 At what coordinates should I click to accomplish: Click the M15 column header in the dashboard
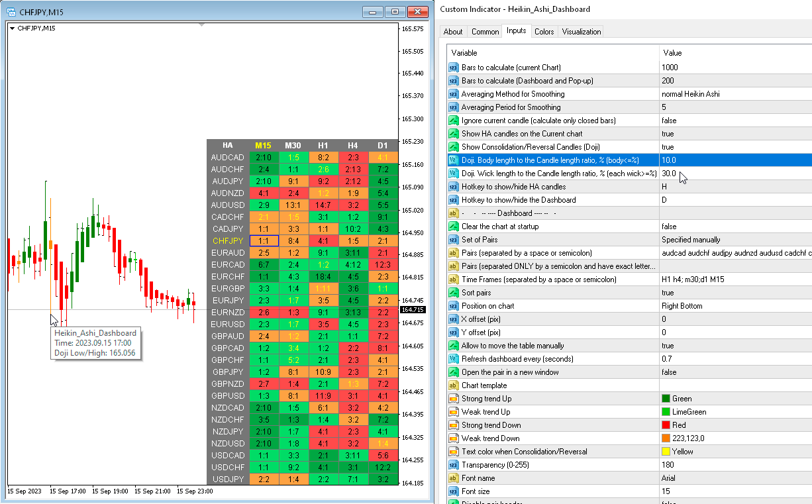(264, 146)
